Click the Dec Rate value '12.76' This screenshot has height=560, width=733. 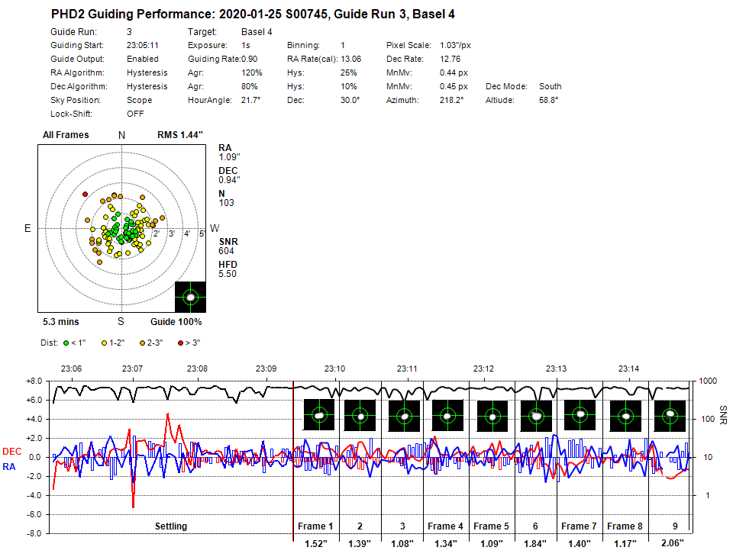click(450, 59)
